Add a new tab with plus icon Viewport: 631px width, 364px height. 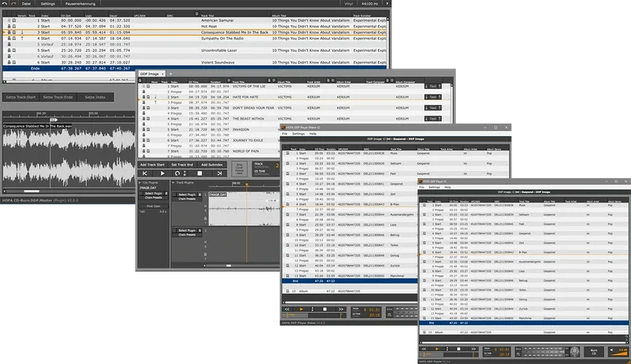(170, 74)
